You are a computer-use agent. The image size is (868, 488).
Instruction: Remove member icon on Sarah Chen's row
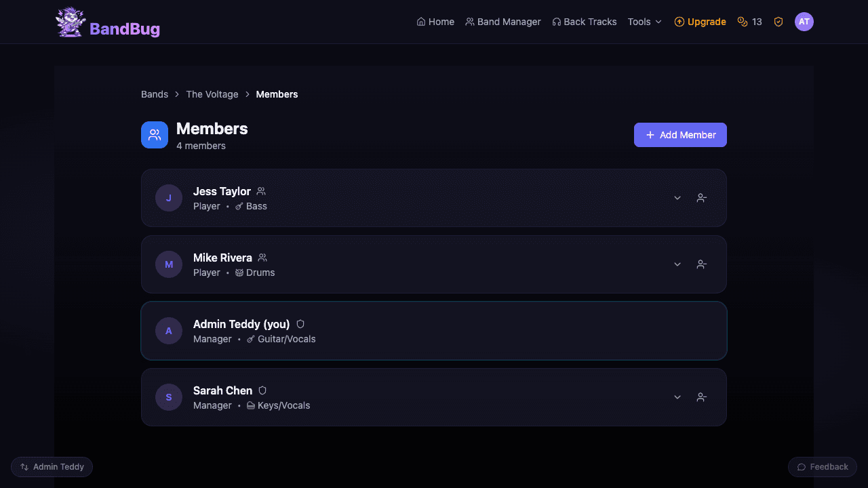pyautogui.click(x=701, y=397)
